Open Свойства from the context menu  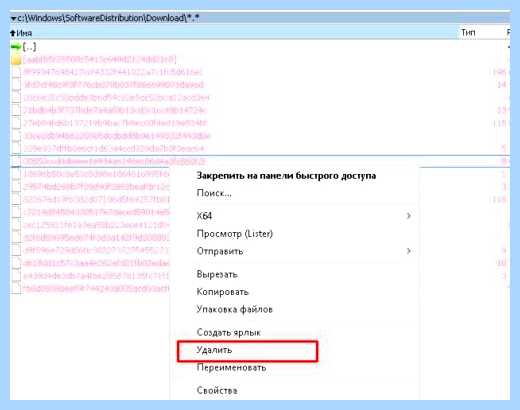pos(217,390)
